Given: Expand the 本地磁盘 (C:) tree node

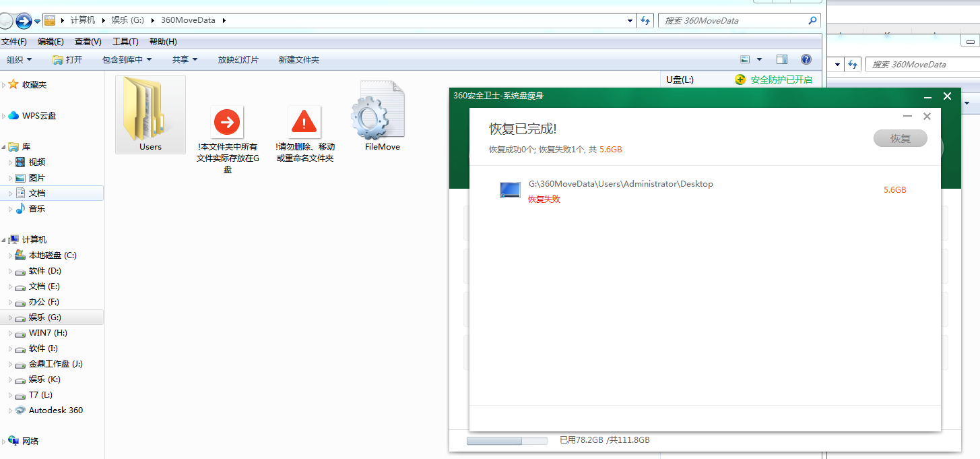Looking at the screenshot, I should pyautogui.click(x=10, y=255).
